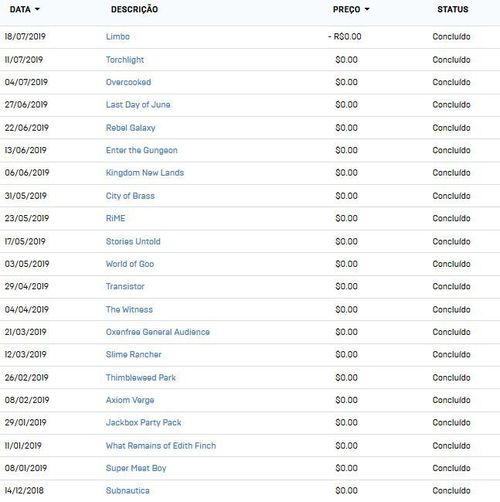Select the Kingdom New Lands link
The width and height of the screenshot is (500, 502).
[x=145, y=173]
